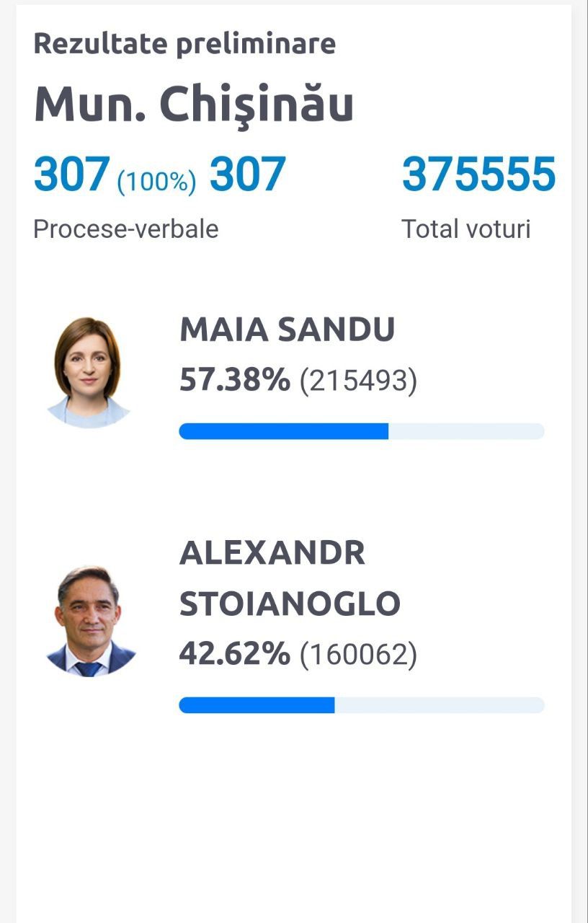Click the Rezultate preliminare heading
Viewport: 588px width, 923px height.
[x=184, y=44]
